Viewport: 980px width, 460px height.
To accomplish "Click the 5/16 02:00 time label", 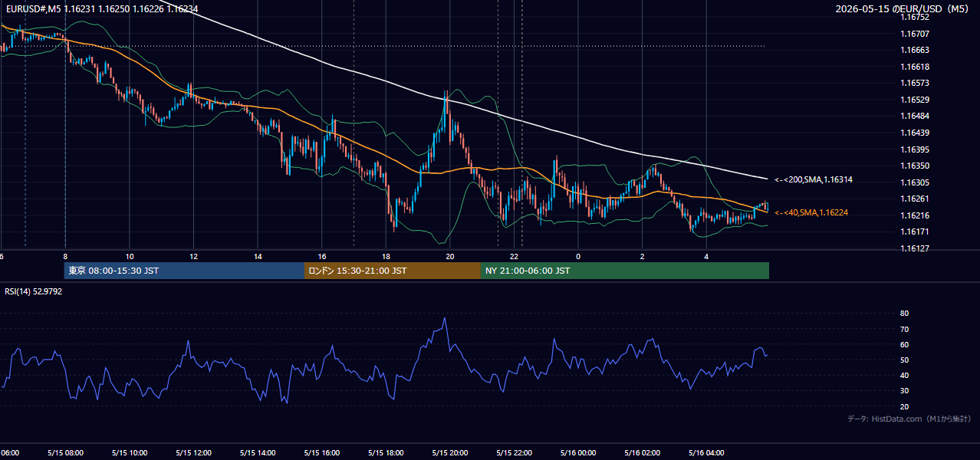I will [643, 452].
